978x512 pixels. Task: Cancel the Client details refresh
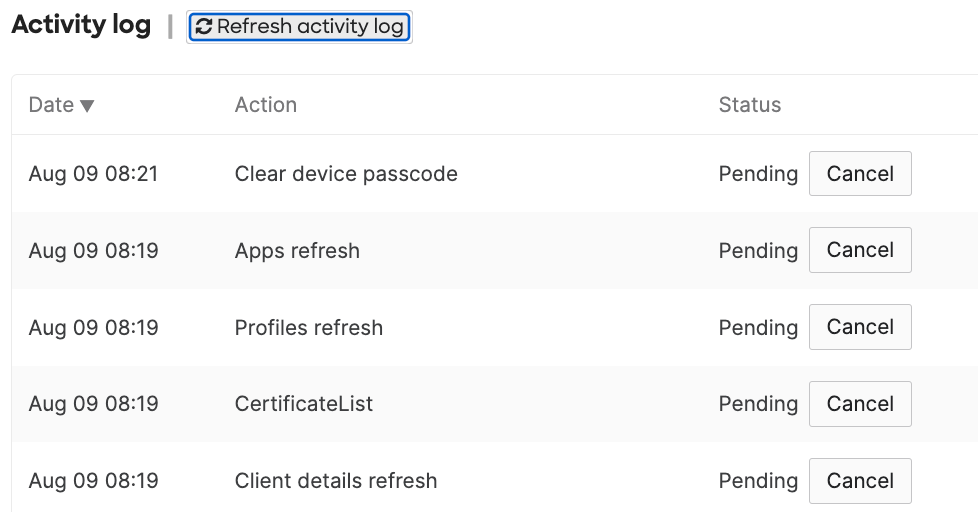(x=859, y=481)
